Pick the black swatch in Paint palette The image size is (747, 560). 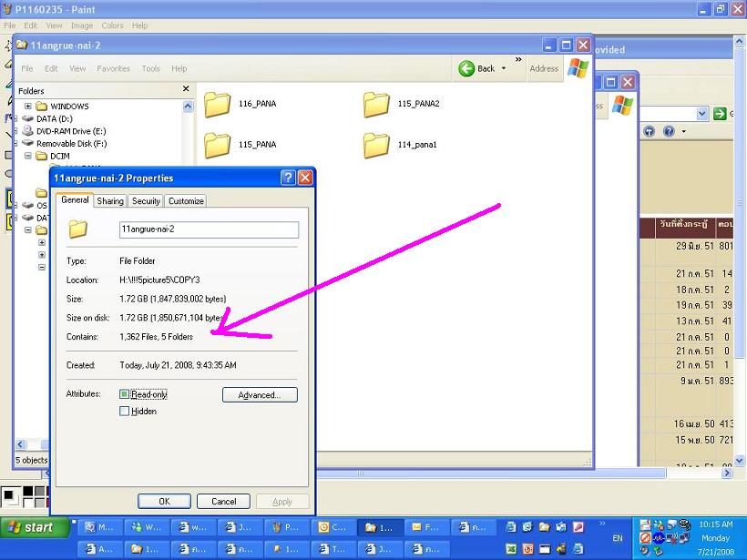tap(28, 492)
